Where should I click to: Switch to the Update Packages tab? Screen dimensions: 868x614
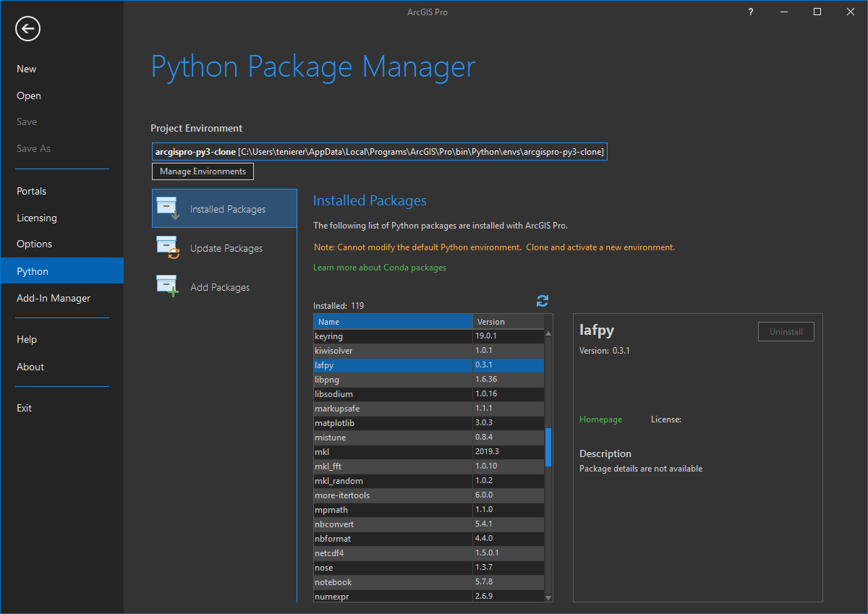click(x=224, y=248)
